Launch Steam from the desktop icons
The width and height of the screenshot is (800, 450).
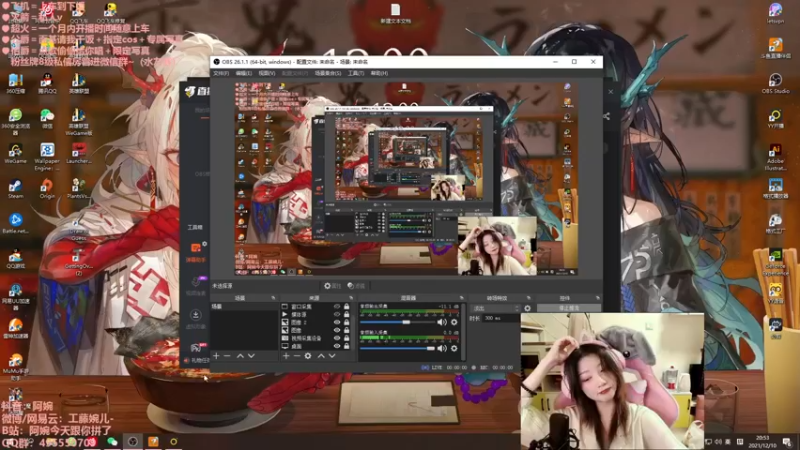click(x=15, y=189)
